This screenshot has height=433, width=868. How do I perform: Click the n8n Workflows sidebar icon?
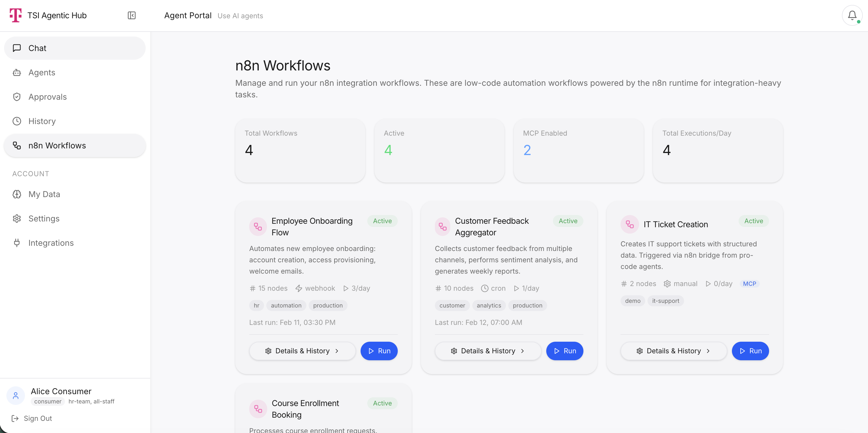(17, 145)
